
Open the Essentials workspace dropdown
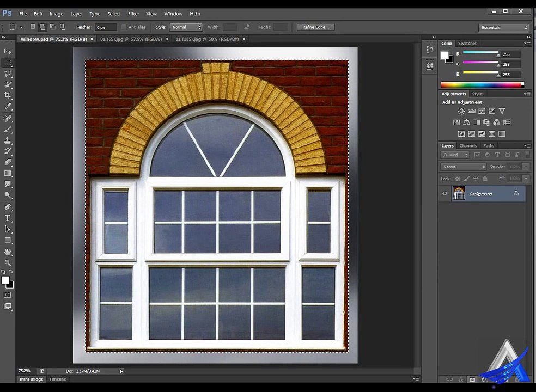tap(504, 27)
